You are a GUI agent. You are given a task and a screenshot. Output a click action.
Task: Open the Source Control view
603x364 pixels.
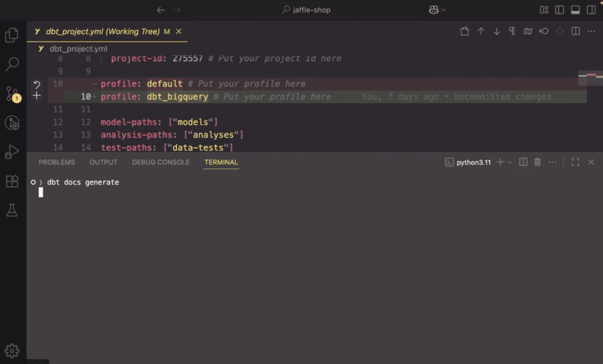point(12,94)
